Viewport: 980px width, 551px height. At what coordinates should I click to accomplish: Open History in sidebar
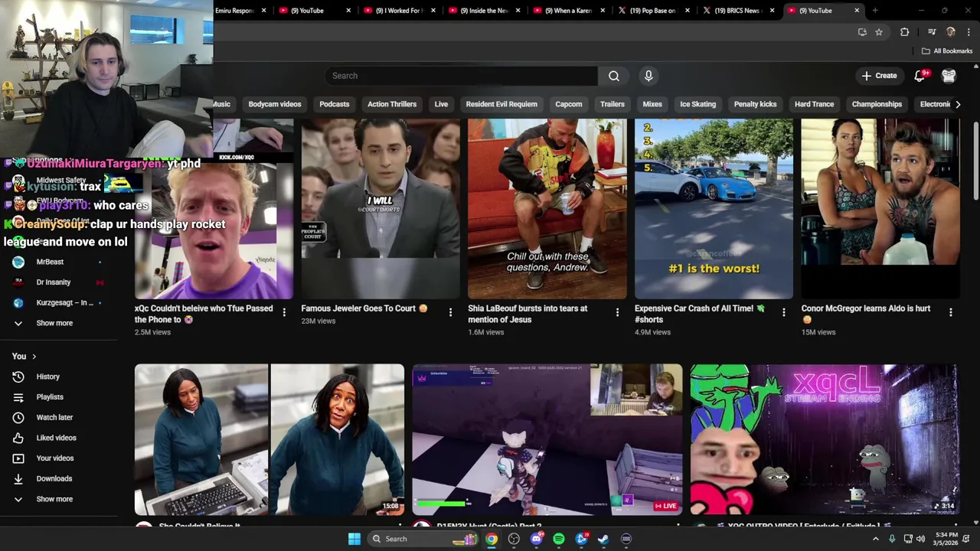coord(47,377)
